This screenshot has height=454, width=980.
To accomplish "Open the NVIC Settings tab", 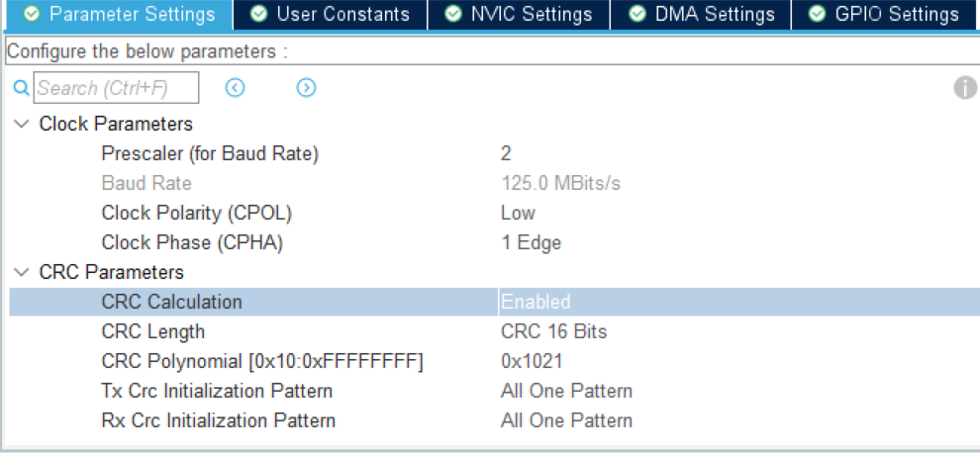I will [519, 14].
